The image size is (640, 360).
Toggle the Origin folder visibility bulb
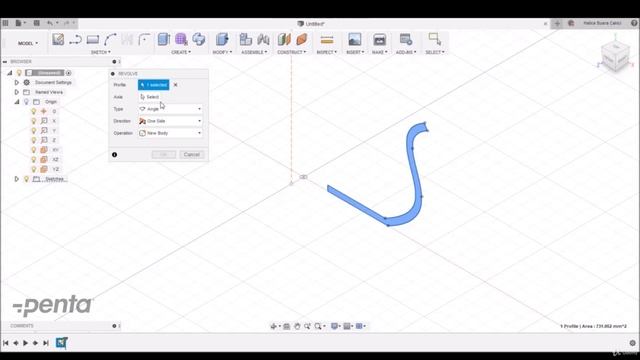pyautogui.click(x=26, y=102)
